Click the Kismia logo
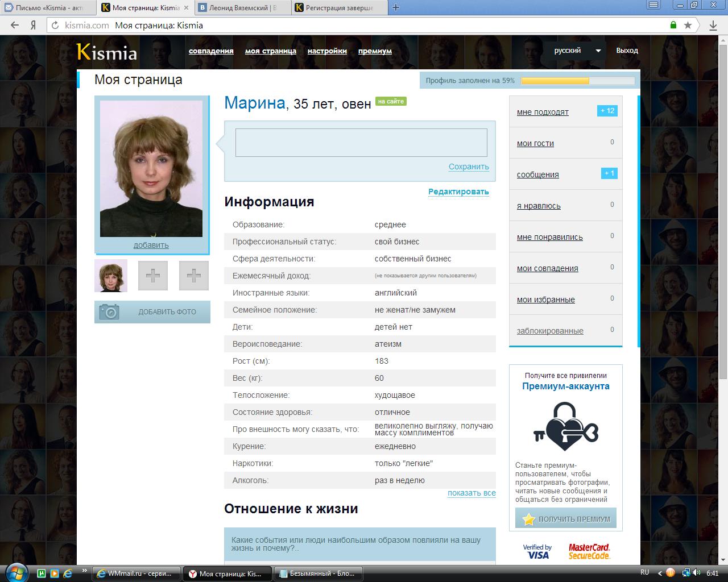 (x=107, y=52)
